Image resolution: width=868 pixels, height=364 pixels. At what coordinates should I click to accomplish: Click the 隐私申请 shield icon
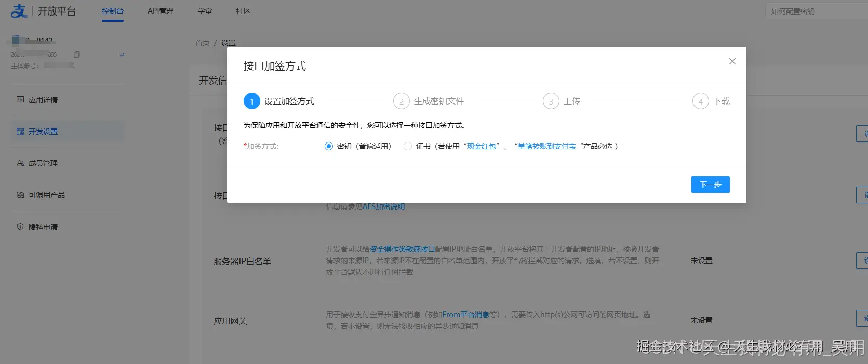20,227
